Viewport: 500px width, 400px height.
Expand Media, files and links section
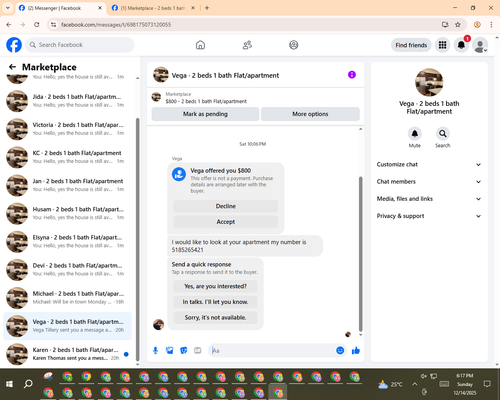pos(429,199)
